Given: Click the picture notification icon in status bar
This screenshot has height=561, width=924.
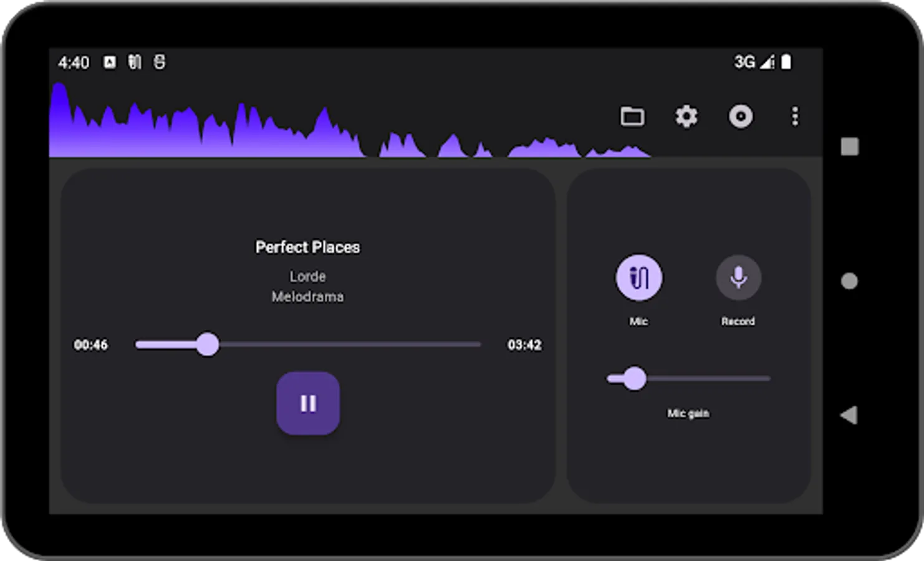Looking at the screenshot, I should [110, 62].
